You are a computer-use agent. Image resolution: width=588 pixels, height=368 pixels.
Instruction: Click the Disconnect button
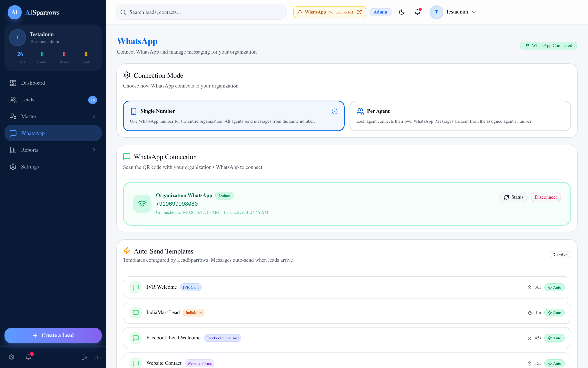click(546, 197)
